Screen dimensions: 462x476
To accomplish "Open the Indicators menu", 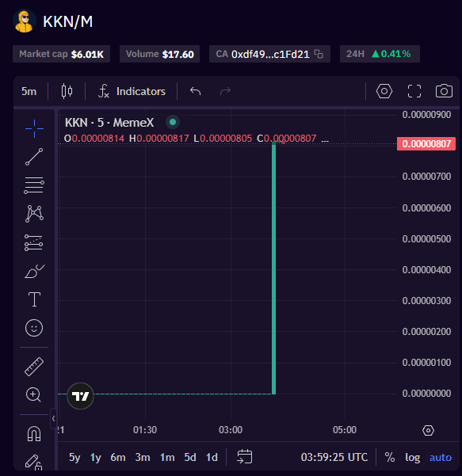I will (x=132, y=91).
